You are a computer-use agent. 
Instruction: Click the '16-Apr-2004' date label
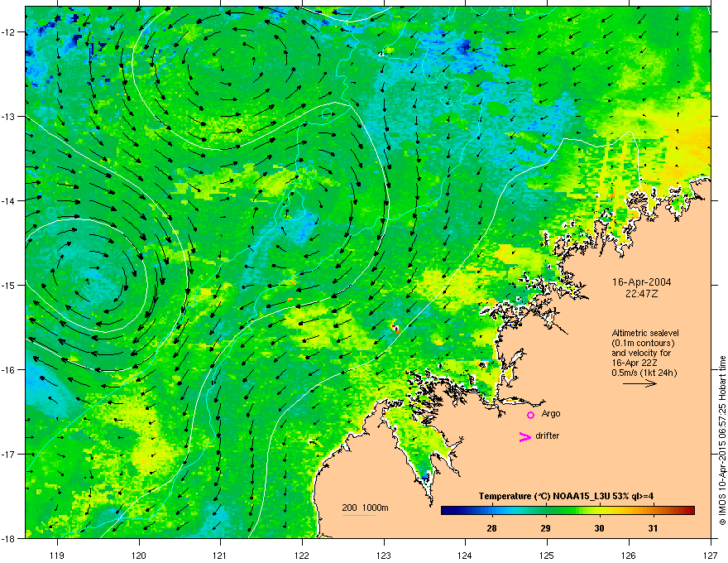point(642,282)
